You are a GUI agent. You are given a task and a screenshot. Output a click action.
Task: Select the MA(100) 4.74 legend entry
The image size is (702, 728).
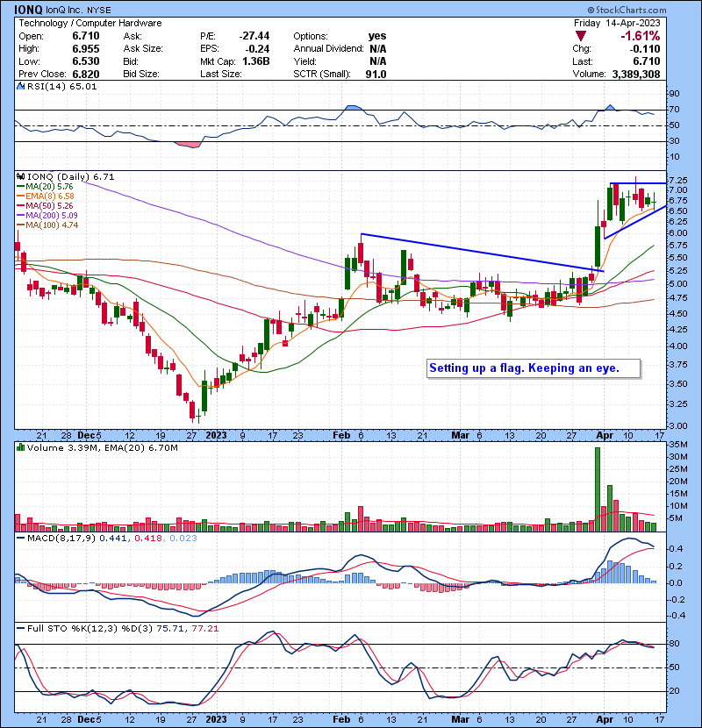47,225
